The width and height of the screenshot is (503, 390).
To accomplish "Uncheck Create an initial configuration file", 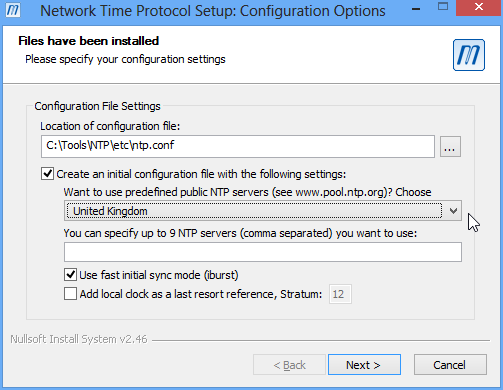I will tap(47, 174).
